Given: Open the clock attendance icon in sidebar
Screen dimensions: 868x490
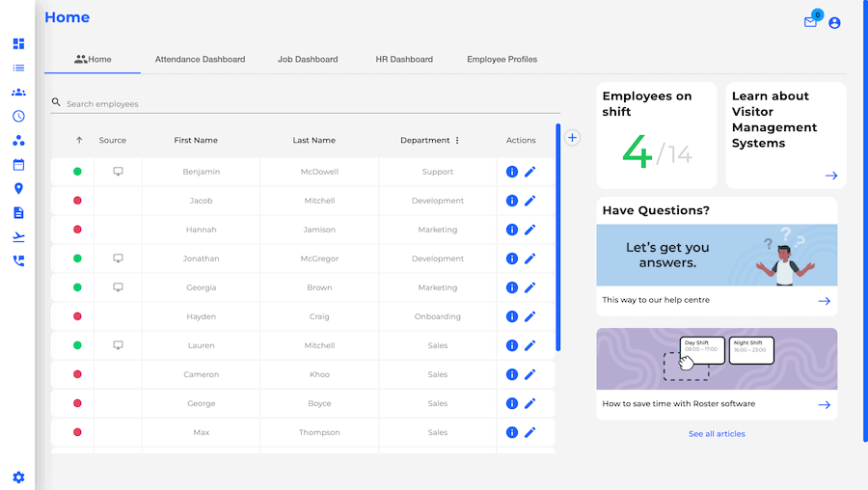Looking at the screenshot, I should (18, 117).
